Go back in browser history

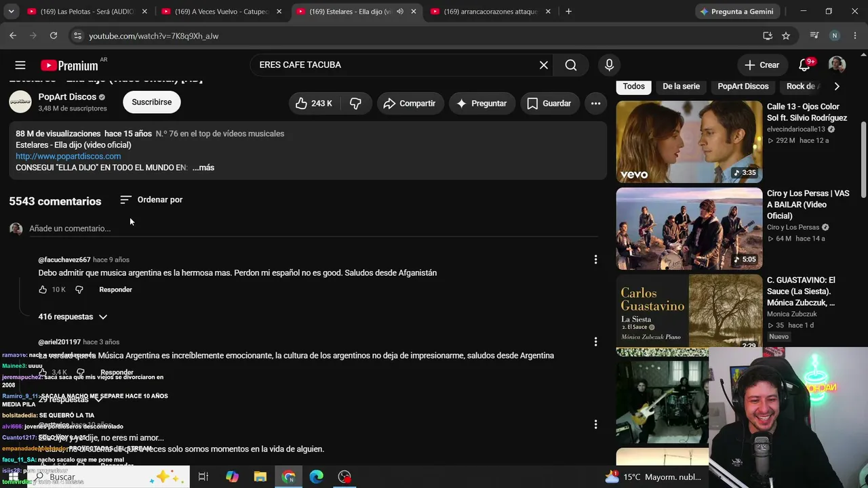point(13,36)
